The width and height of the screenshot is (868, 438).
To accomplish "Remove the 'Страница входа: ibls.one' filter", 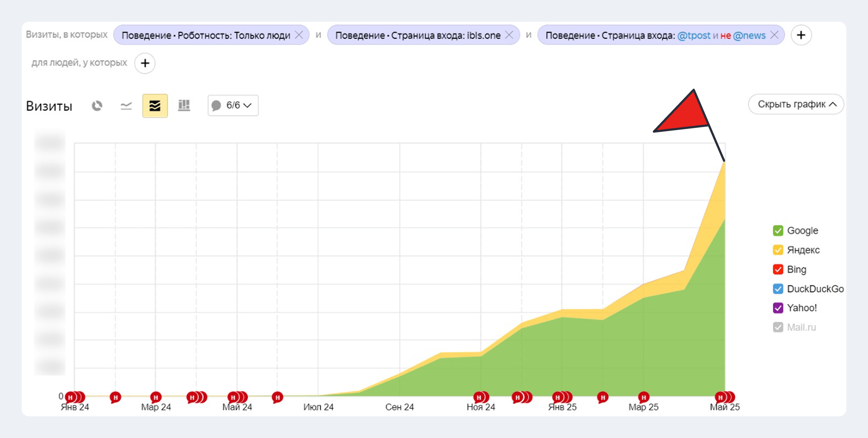I will point(509,35).
